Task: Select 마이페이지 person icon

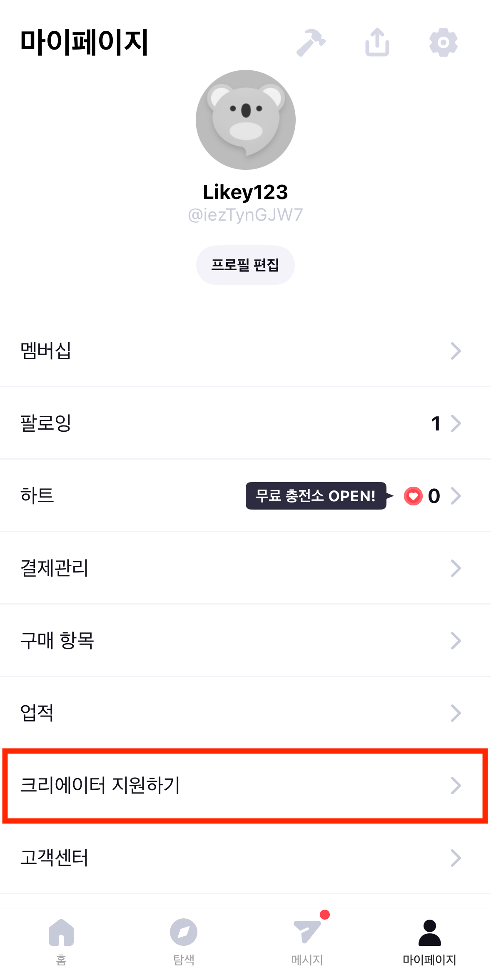Action: (x=429, y=933)
